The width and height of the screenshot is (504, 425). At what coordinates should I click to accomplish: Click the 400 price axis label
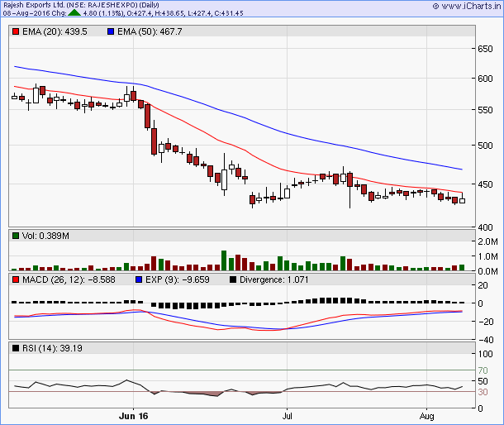click(485, 227)
